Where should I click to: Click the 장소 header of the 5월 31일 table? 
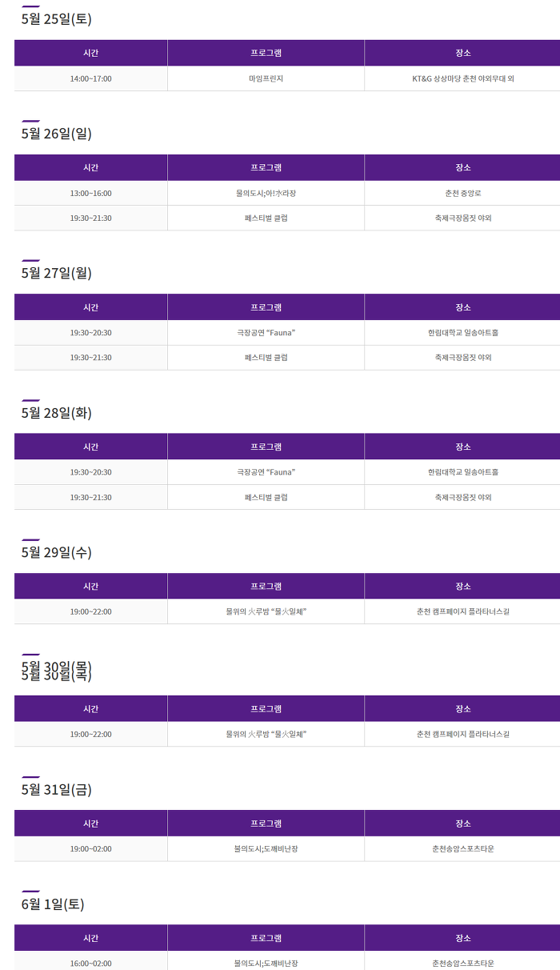pos(462,823)
